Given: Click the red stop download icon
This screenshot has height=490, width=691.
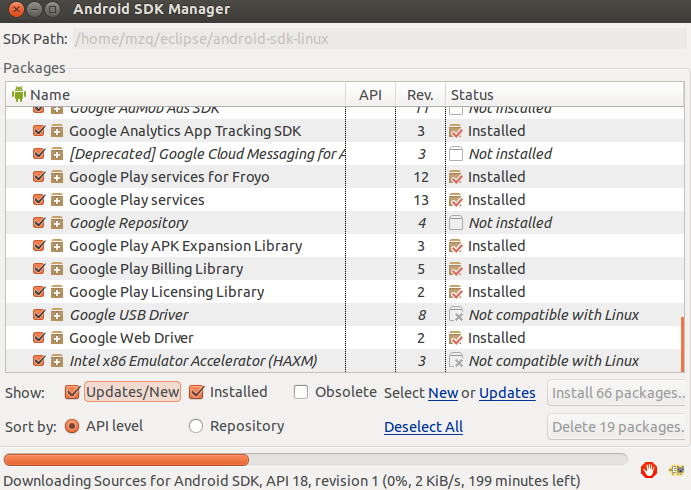Looking at the screenshot, I should click(649, 470).
